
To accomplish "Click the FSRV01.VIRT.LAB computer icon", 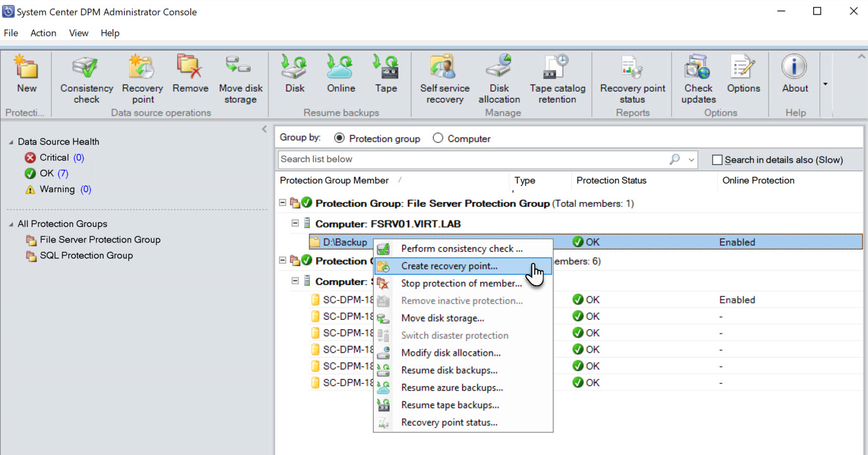I will (307, 223).
